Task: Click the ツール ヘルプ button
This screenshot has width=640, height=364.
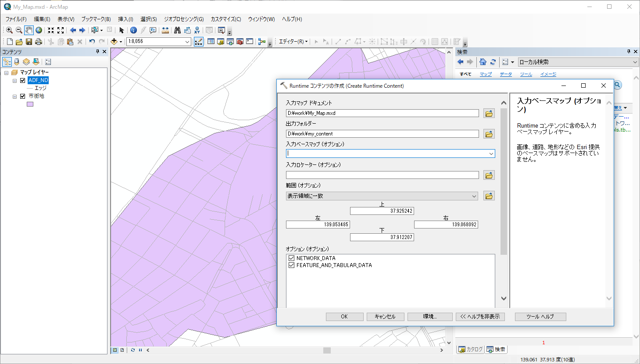Action: 540,317
